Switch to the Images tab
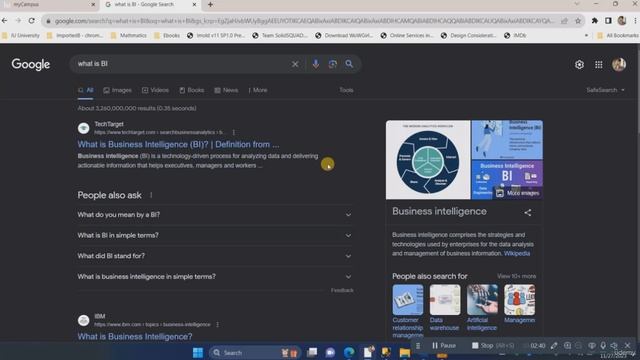Viewport: 640px width, 360px height. (x=118, y=90)
